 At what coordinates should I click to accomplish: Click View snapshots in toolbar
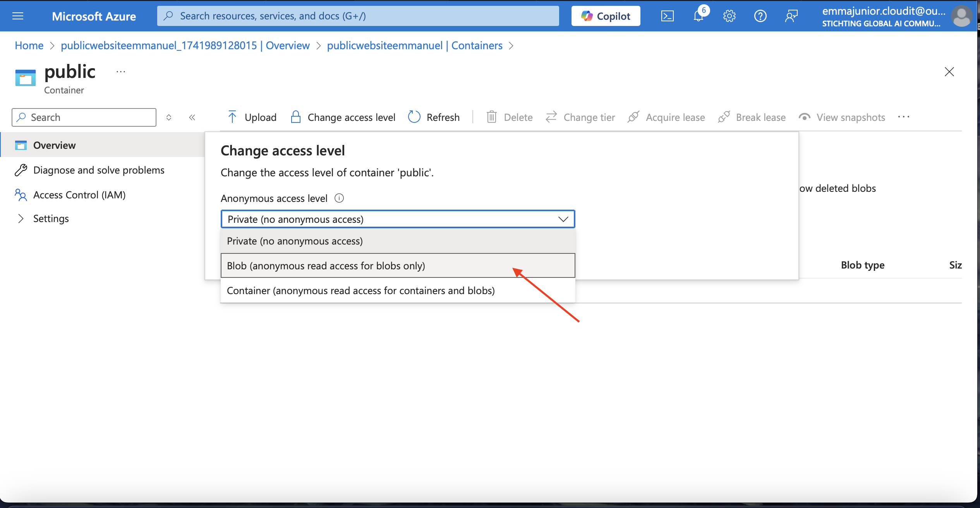coord(842,117)
